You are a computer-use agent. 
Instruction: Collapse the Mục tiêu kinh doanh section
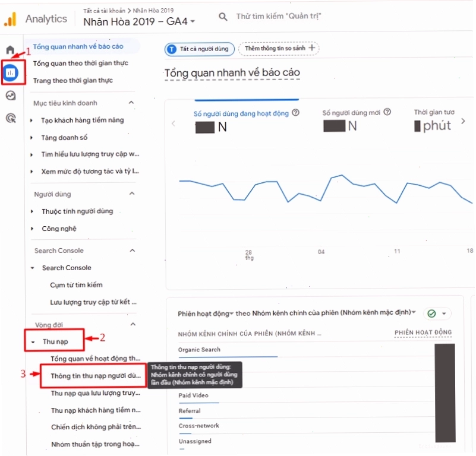(131, 103)
